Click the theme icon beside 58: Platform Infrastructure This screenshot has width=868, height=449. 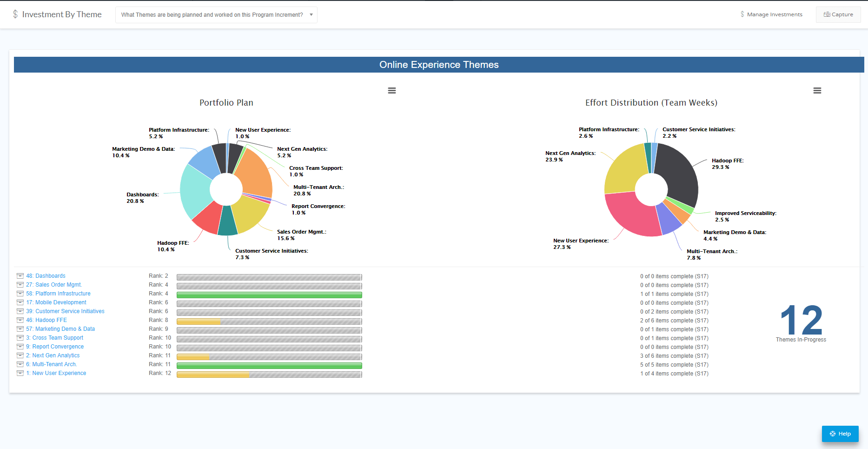point(20,294)
